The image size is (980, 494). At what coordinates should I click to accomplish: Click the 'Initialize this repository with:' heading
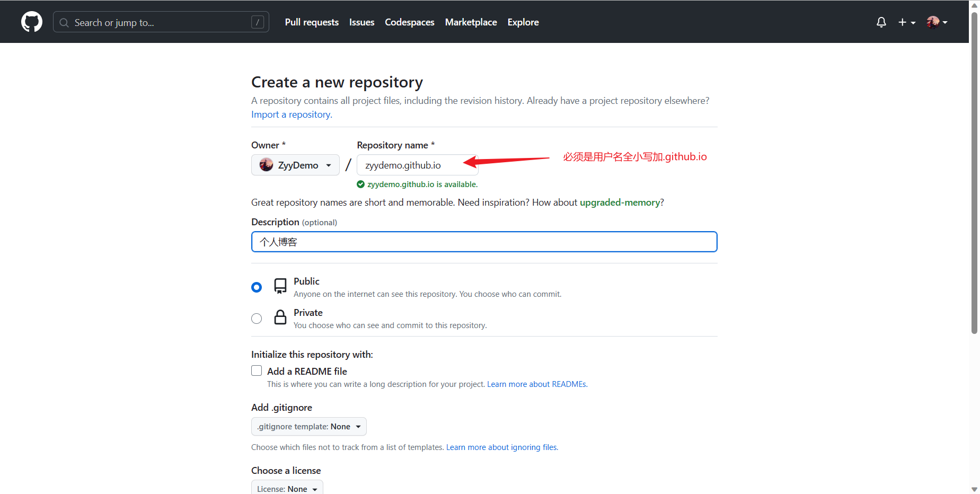[312, 355]
